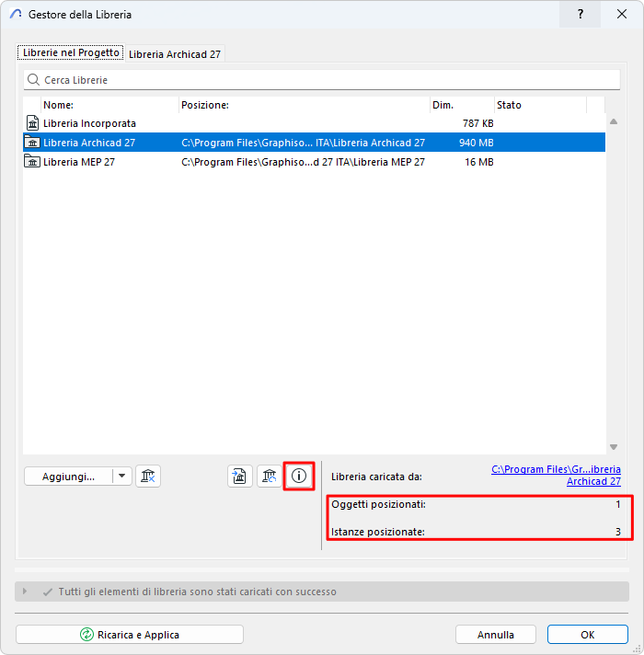Confirm with the OK button
644x655 pixels.
pos(588,635)
